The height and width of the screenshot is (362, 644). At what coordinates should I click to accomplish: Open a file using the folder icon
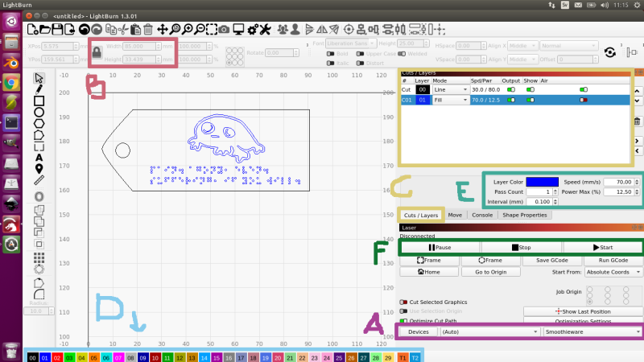coord(45,30)
